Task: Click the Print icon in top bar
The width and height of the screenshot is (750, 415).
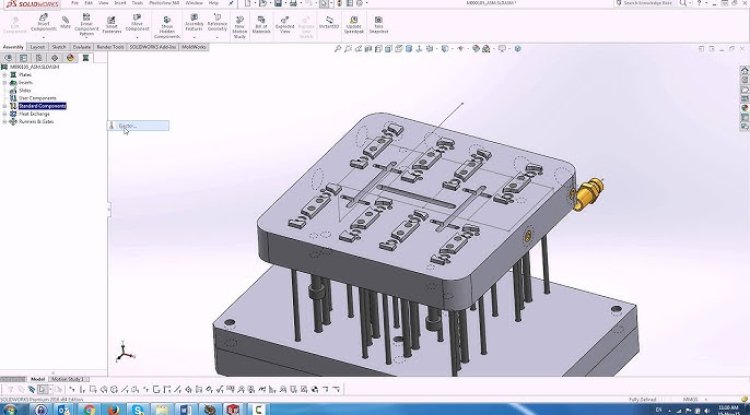Action: point(293,3)
